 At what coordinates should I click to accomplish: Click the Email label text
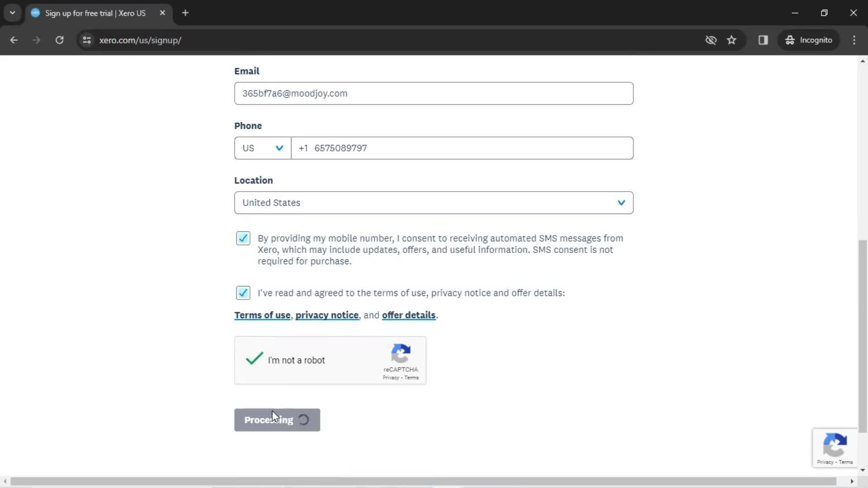pos(247,71)
